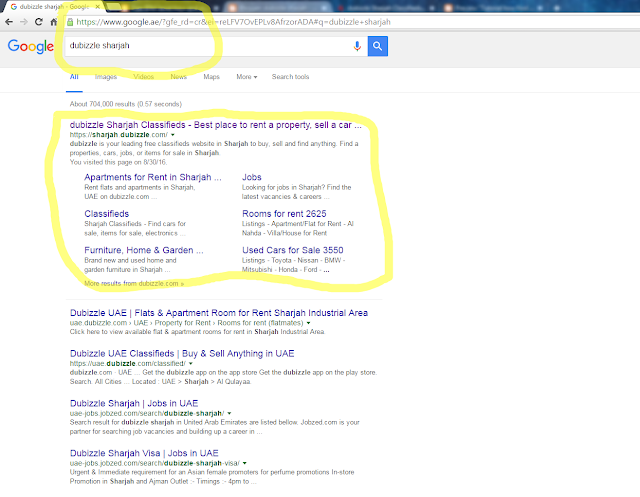Expand arrow next to sharjah.dubizzle.com URL

pyautogui.click(x=173, y=135)
